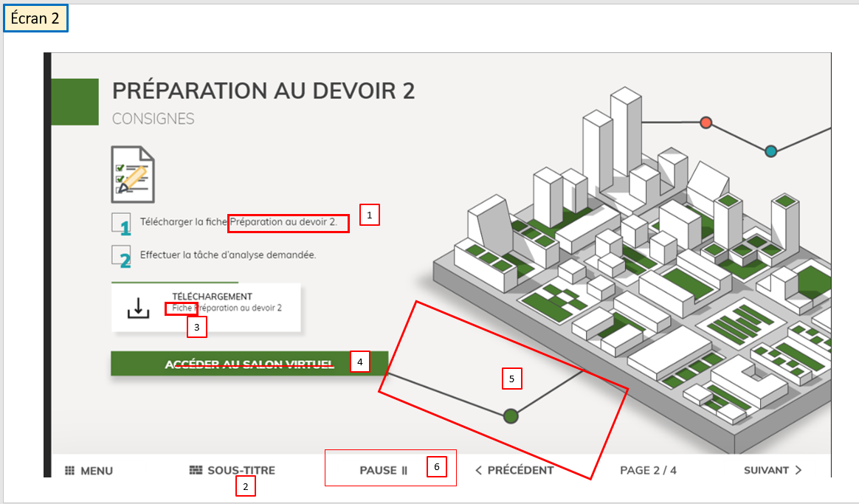The image size is (859, 504).
Task: Select the step 2 number icon
Action: (x=123, y=256)
